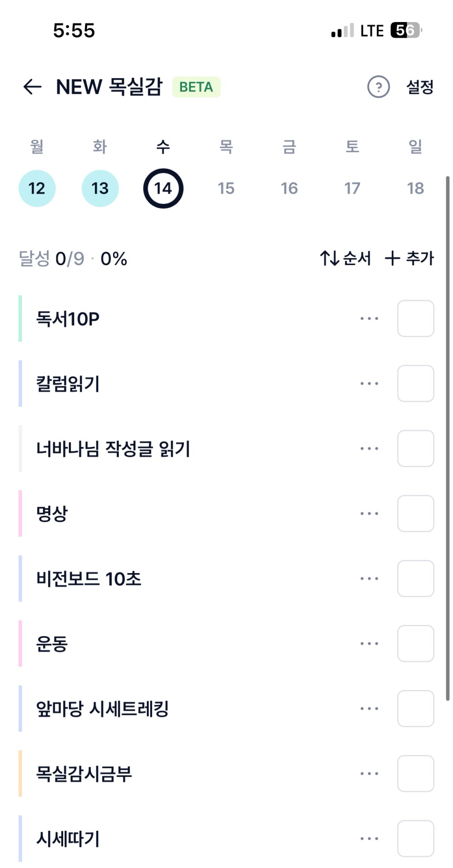The image size is (453, 868).
Task: Open more options for 시세따기
Action: tap(369, 839)
